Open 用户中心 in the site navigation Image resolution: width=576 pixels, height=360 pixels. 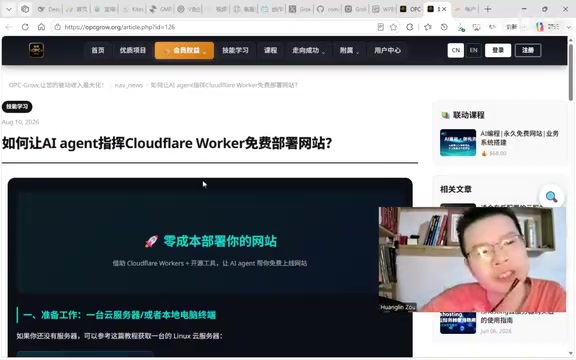point(387,50)
